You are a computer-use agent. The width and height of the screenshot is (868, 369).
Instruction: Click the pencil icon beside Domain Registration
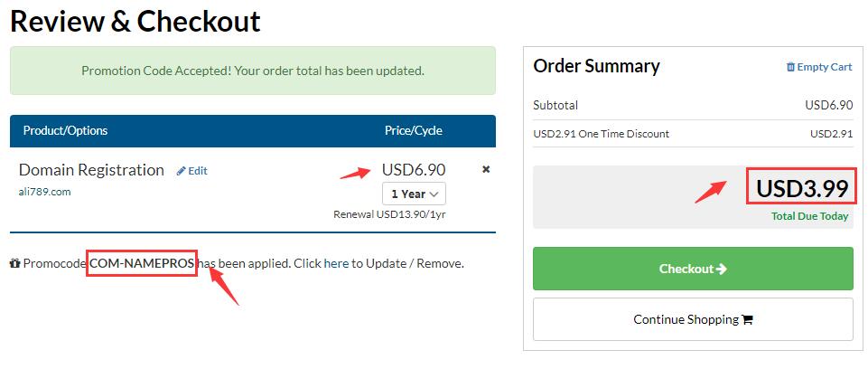[x=182, y=171]
